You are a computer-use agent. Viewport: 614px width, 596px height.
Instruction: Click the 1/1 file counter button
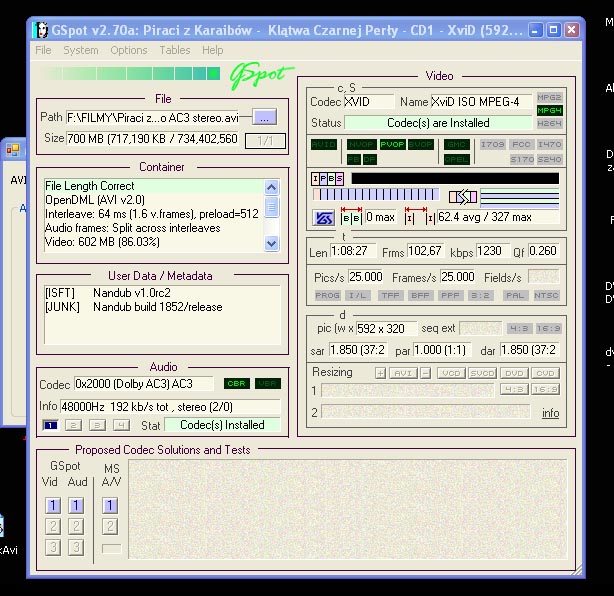pos(265,141)
